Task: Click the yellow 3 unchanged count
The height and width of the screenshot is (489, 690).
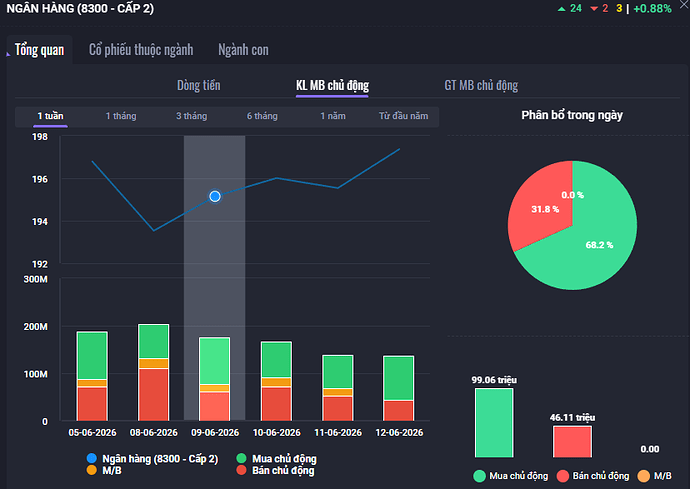Action: coord(620,8)
